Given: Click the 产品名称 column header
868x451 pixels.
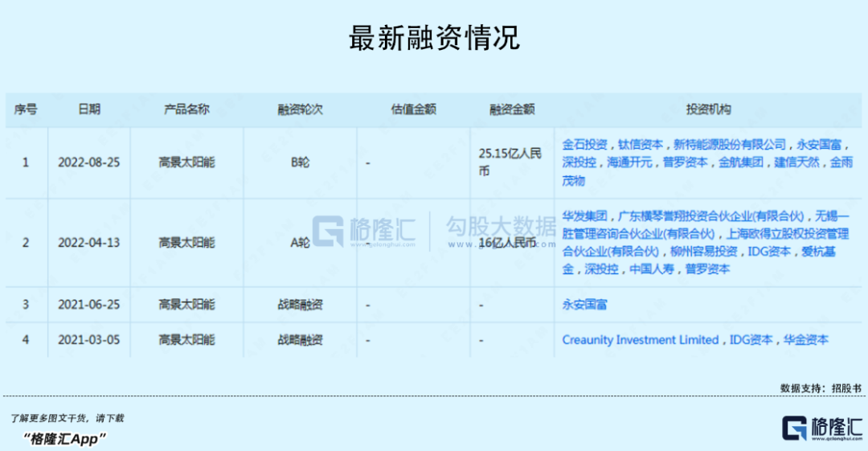Looking at the screenshot, I should point(186,109).
